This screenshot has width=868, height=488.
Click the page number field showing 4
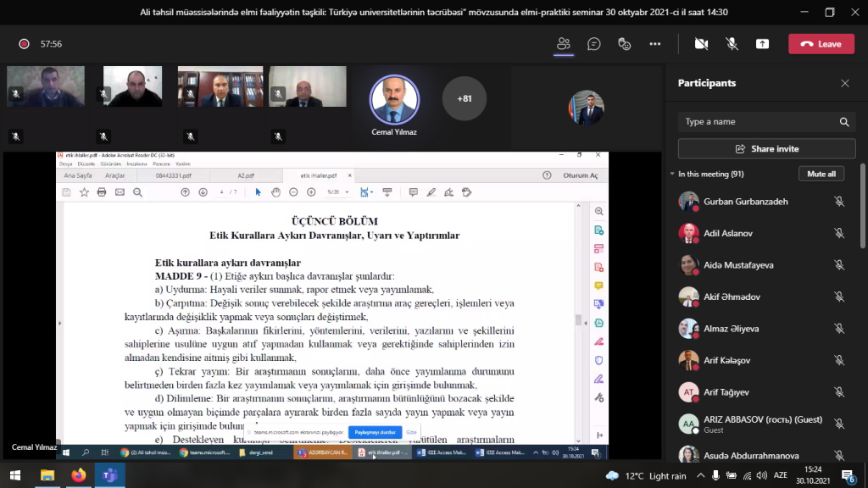[221, 192]
